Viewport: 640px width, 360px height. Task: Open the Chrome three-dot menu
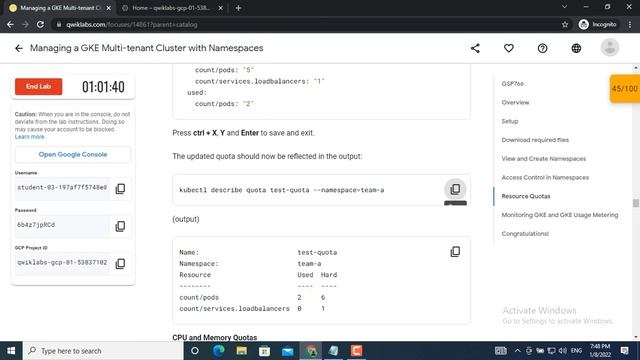click(630, 24)
